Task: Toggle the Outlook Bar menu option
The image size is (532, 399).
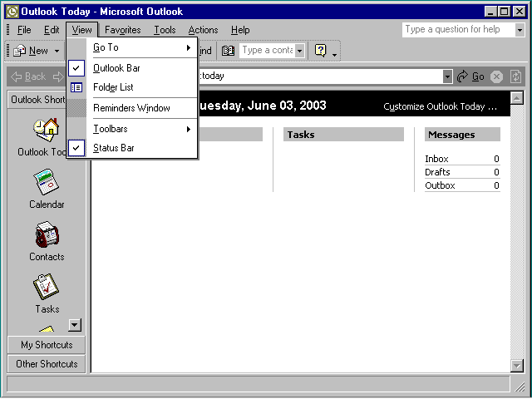Action: (x=132, y=68)
